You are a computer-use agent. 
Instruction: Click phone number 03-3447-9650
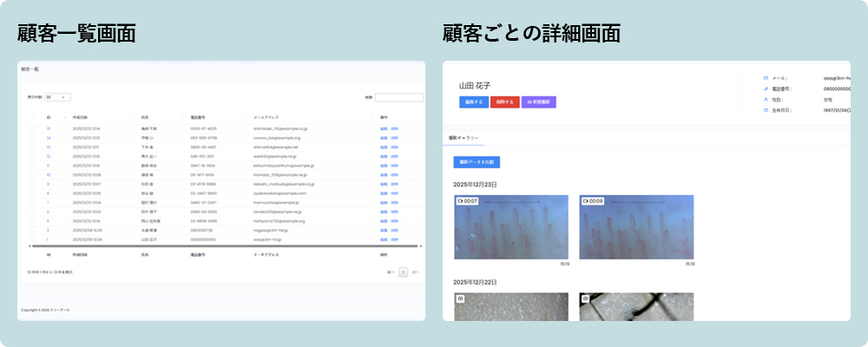click(x=203, y=193)
